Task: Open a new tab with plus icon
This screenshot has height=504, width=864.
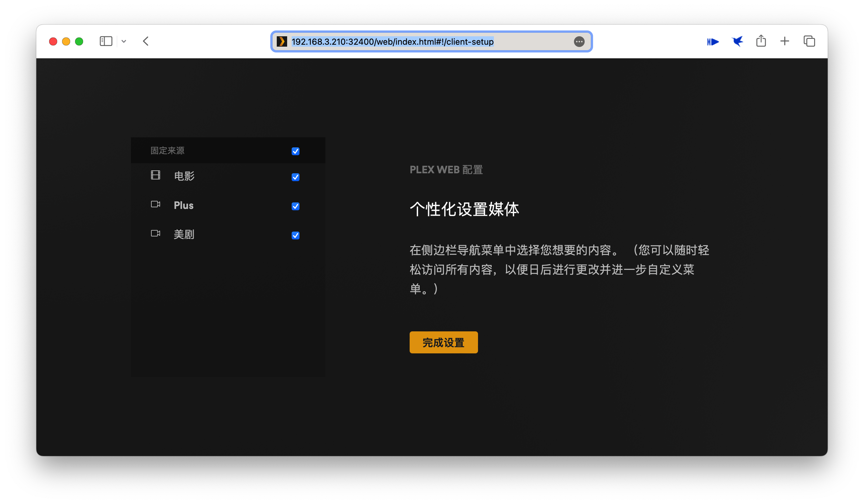Action: [x=785, y=41]
